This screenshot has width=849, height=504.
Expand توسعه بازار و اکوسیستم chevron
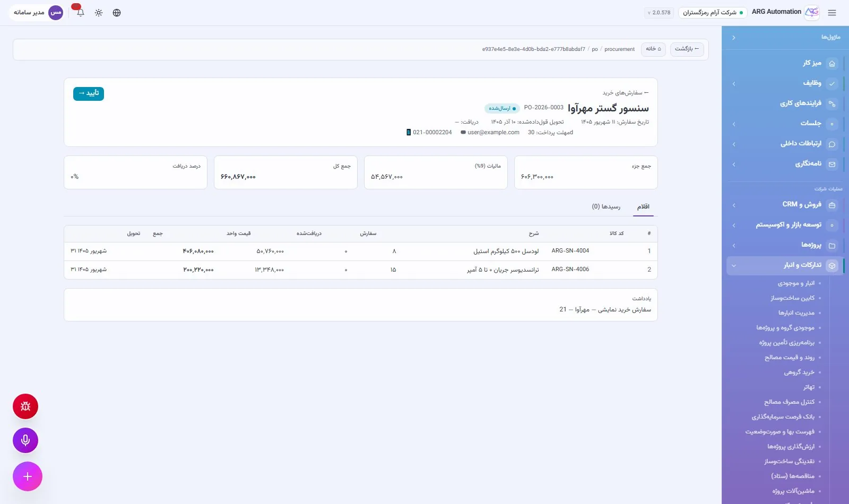pyautogui.click(x=734, y=225)
